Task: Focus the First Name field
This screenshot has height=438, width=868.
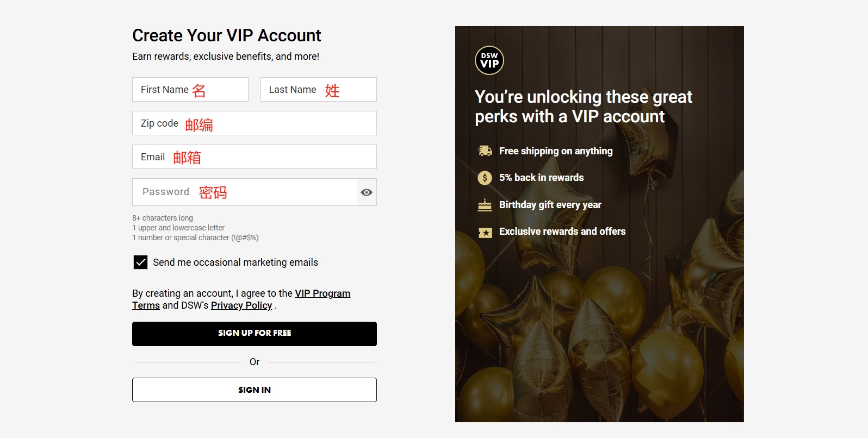Action: tap(190, 90)
